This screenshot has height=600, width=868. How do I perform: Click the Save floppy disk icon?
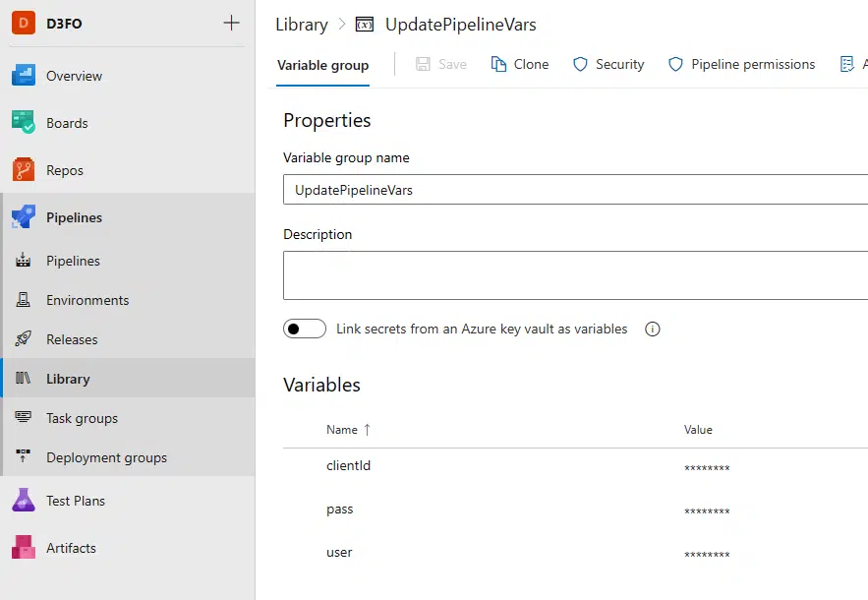423,64
